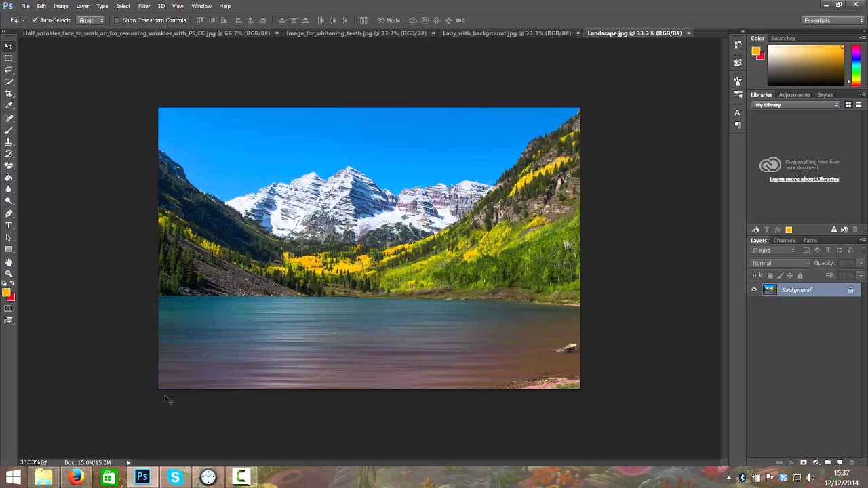Click the foreground color swatch in toolbar
This screenshot has width=868, height=488.
coord(5,293)
